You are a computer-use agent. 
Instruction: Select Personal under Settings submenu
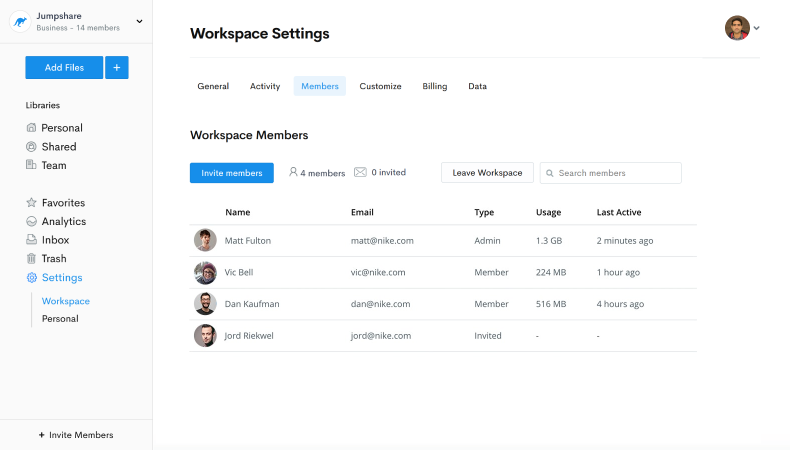pos(60,319)
